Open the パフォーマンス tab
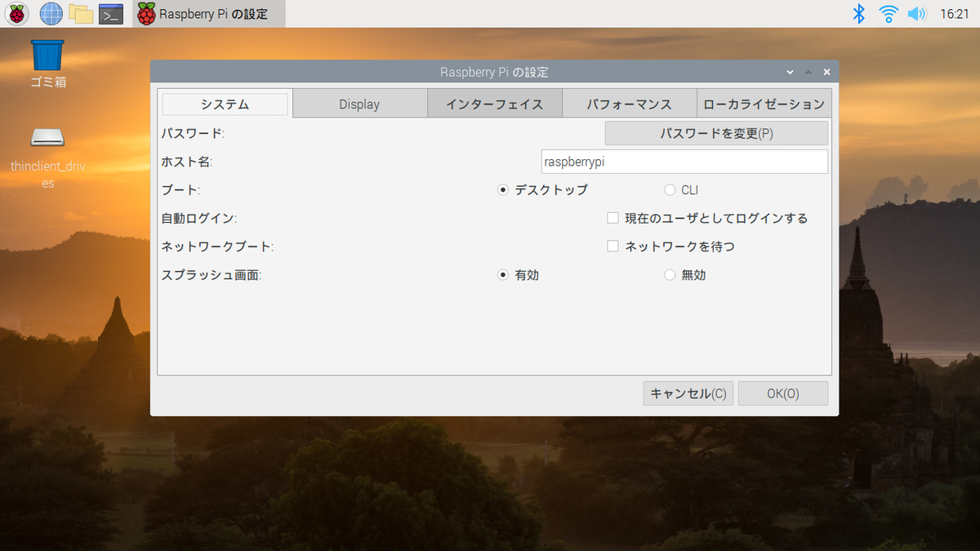 click(x=629, y=104)
